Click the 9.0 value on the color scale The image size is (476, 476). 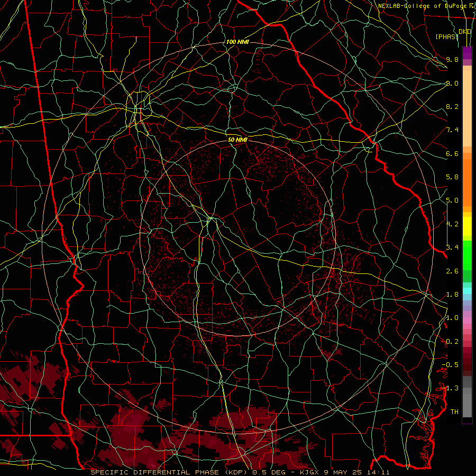pos(452,83)
